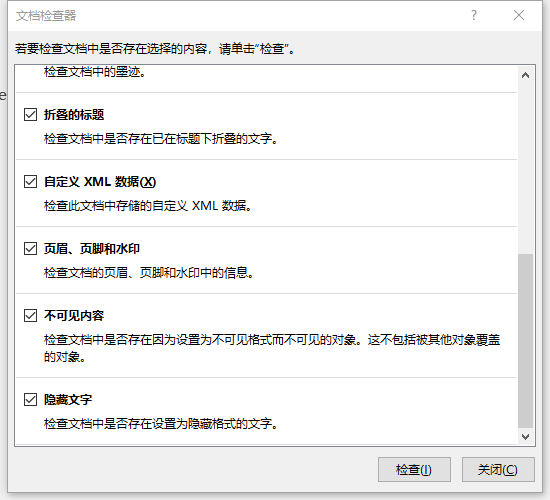Close the 文档检查器 dialog with X
The image size is (550, 500).
(519, 15)
